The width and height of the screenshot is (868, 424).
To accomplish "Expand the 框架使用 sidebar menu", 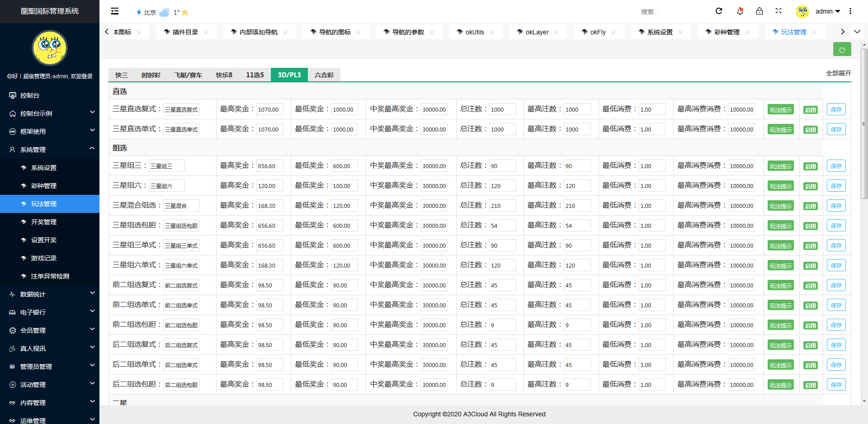I will [50, 132].
